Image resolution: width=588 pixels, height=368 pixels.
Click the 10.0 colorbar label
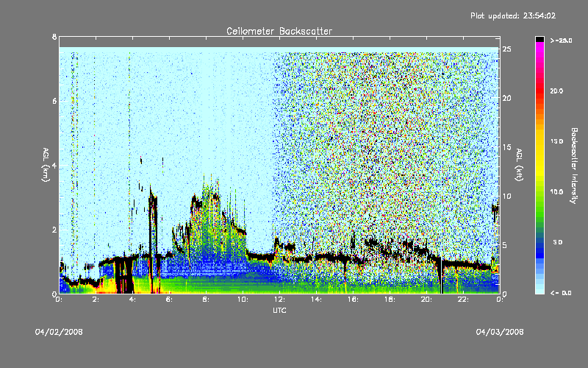coord(557,191)
